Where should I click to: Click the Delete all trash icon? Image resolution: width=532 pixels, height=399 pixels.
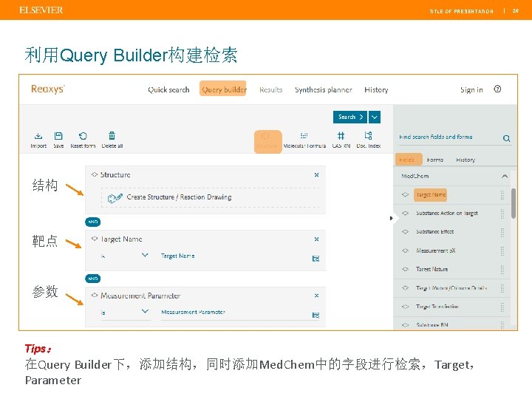pos(112,136)
